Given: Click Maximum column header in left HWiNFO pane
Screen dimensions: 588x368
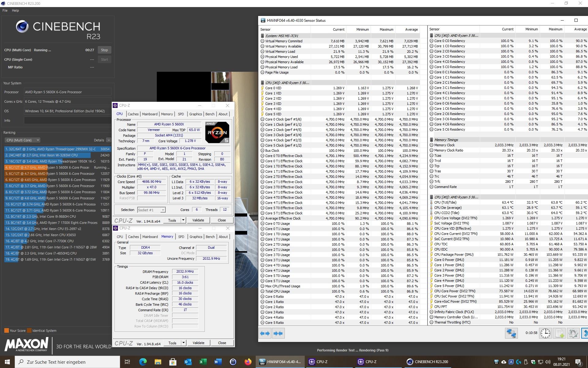Looking at the screenshot, I should pyautogui.click(x=383, y=29).
